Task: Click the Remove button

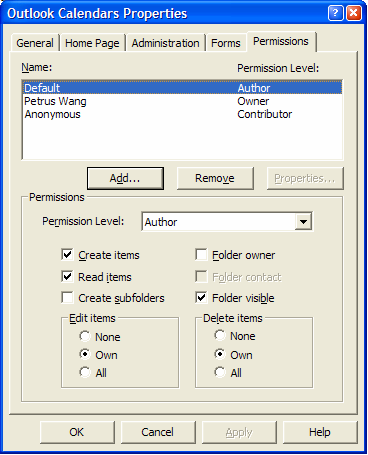Action: coord(215,178)
